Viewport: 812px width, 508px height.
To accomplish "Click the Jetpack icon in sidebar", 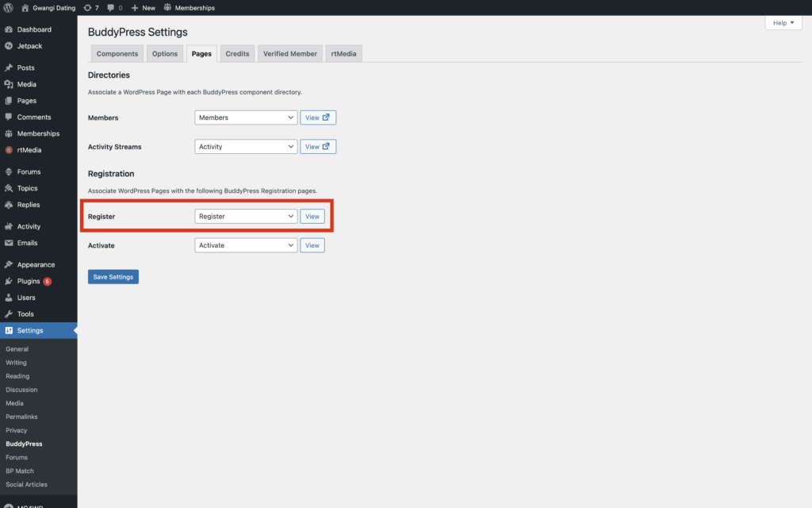I will [x=9, y=46].
